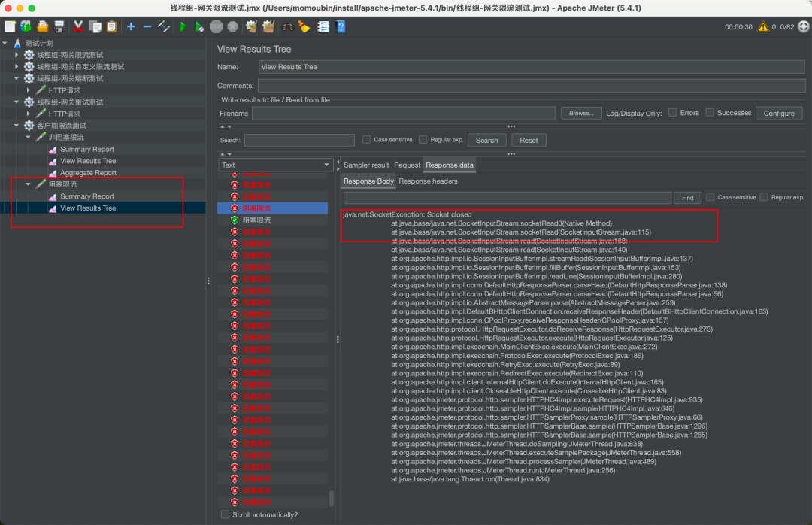Click the warning triangle error counter icon
This screenshot has width=812, height=525.
tap(763, 26)
